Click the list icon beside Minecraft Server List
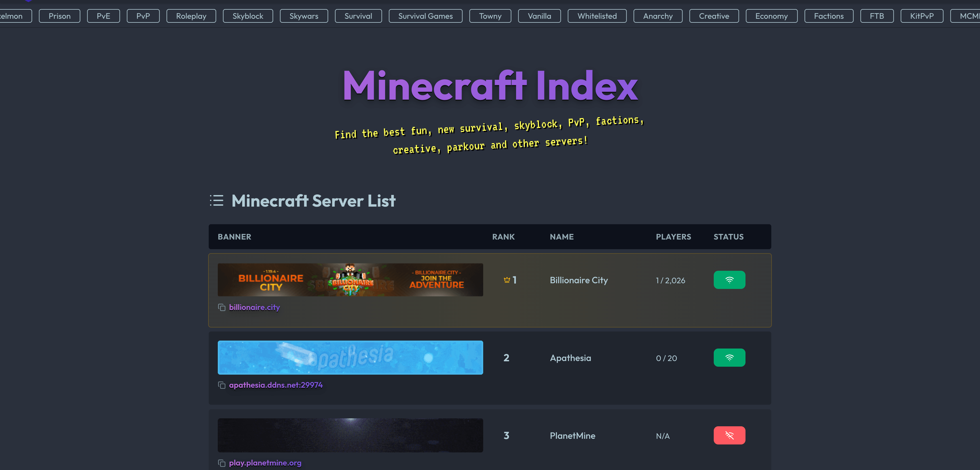The width and height of the screenshot is (980, 470). tap(217, 200)
